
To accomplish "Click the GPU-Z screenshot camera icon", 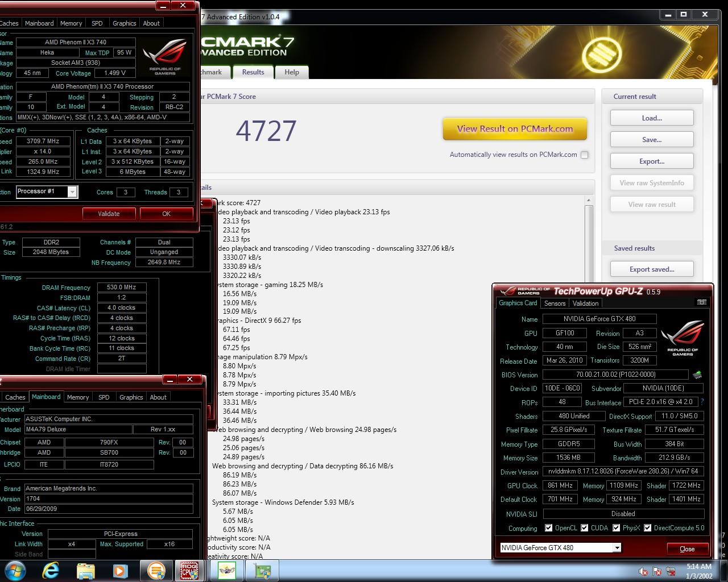I will click(x=701, y=302).
